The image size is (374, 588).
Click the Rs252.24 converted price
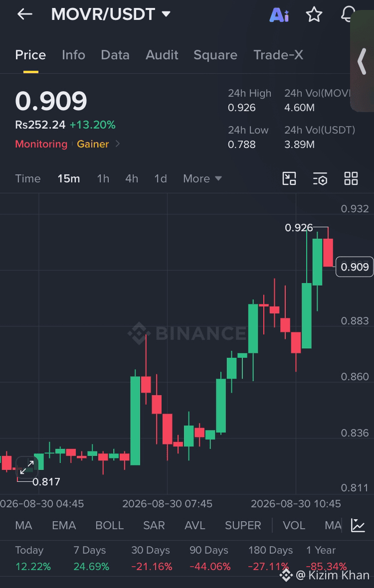(x=40, y=125)
